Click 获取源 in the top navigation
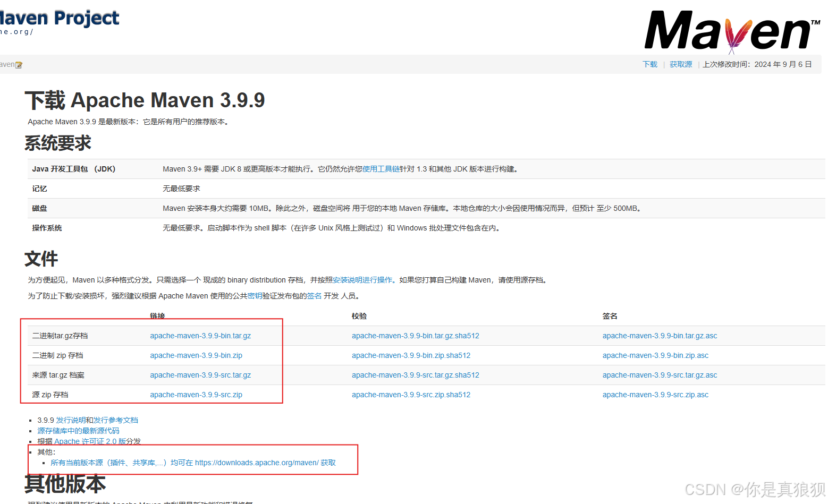The image size is (828, 504). tap(681, 64)
